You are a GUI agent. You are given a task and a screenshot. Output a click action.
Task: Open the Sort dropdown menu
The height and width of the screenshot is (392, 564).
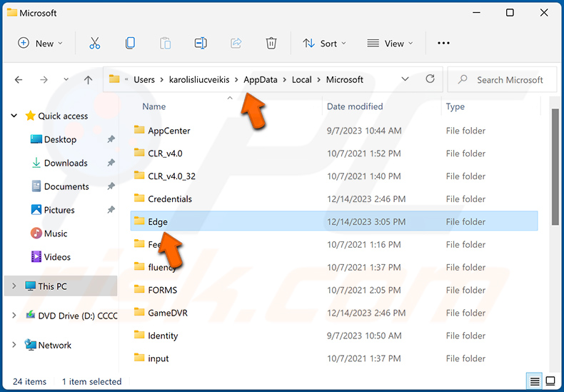(324, 43)
